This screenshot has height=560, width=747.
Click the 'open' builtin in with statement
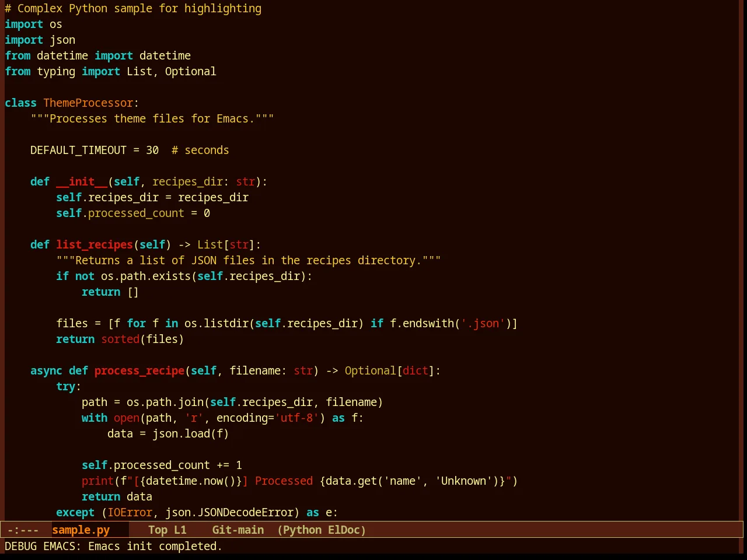coord(127,418)
